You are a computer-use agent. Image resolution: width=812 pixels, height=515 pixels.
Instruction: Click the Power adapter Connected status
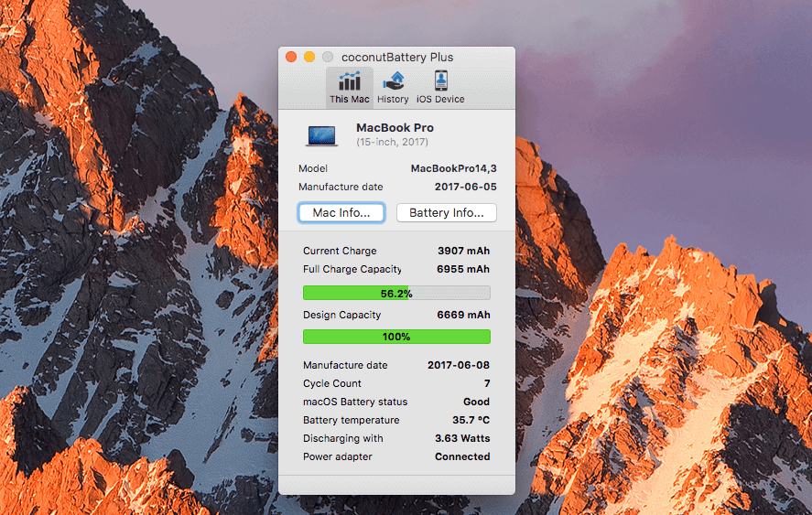click(462, 456)
